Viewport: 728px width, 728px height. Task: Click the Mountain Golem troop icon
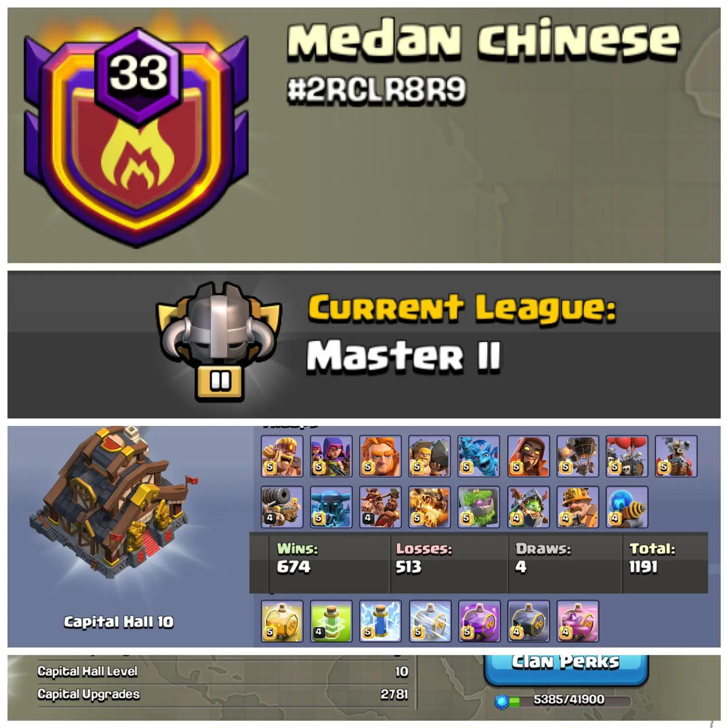(x=479, y=507)
